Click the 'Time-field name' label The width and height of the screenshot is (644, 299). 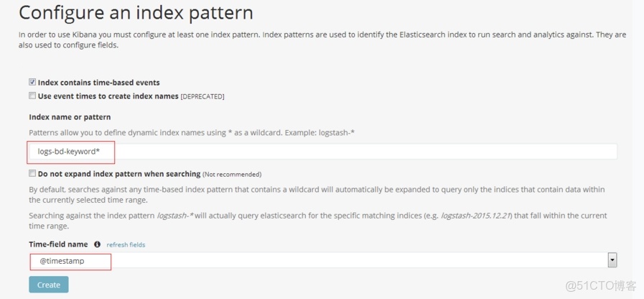(60, 244)
